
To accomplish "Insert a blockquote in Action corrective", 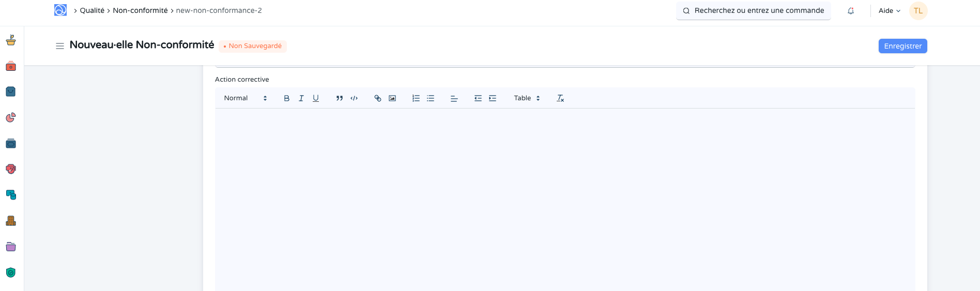I will (340, 98).
